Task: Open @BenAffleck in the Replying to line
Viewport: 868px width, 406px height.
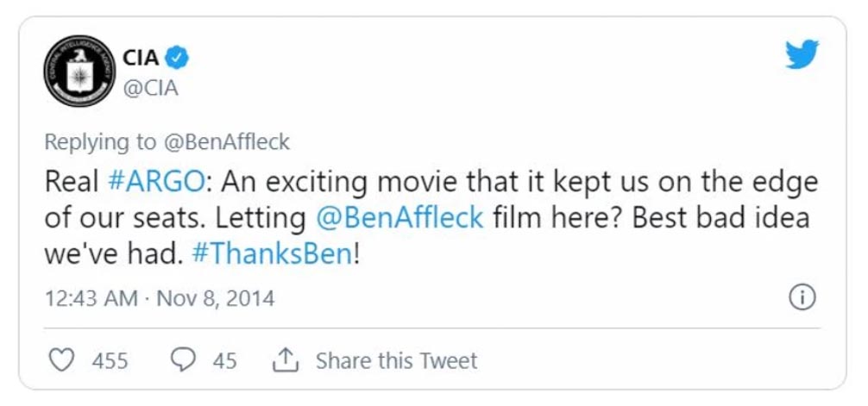Action: tap(226, 142)
